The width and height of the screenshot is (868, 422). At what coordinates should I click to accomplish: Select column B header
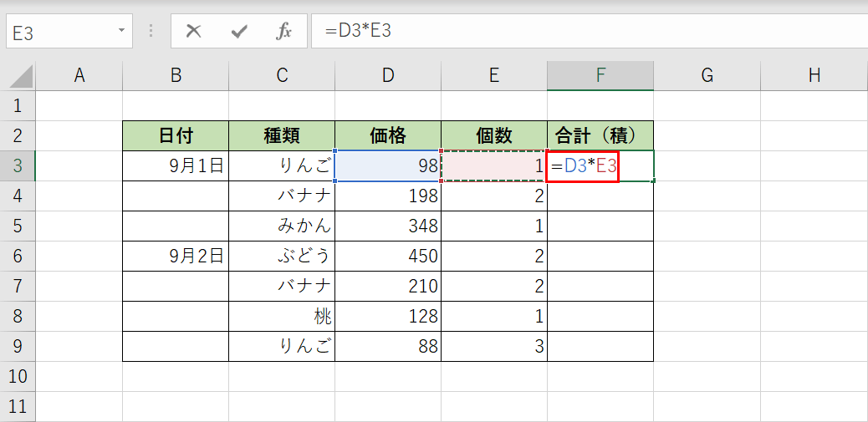pos(176,76)
